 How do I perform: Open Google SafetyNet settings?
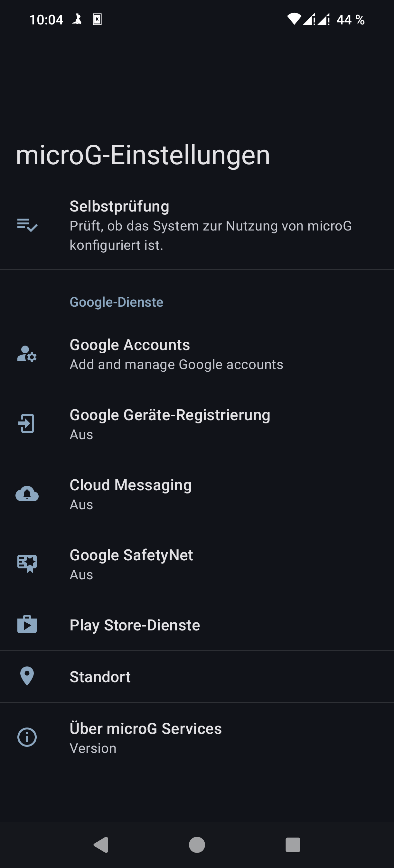point(131,564)
